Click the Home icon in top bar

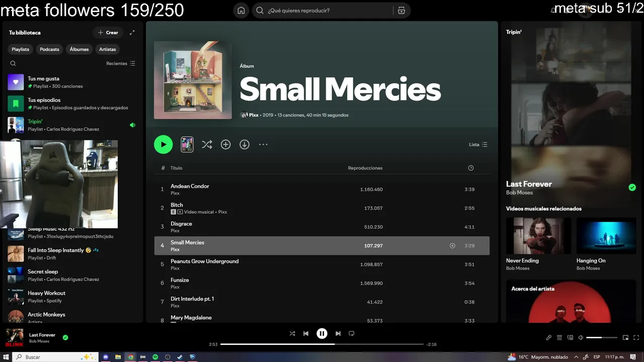(241, 11)
